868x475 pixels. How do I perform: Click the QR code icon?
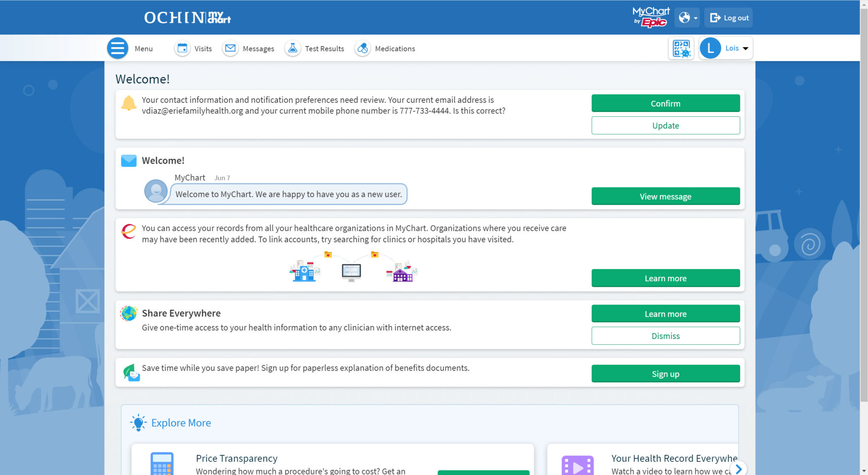681,48
